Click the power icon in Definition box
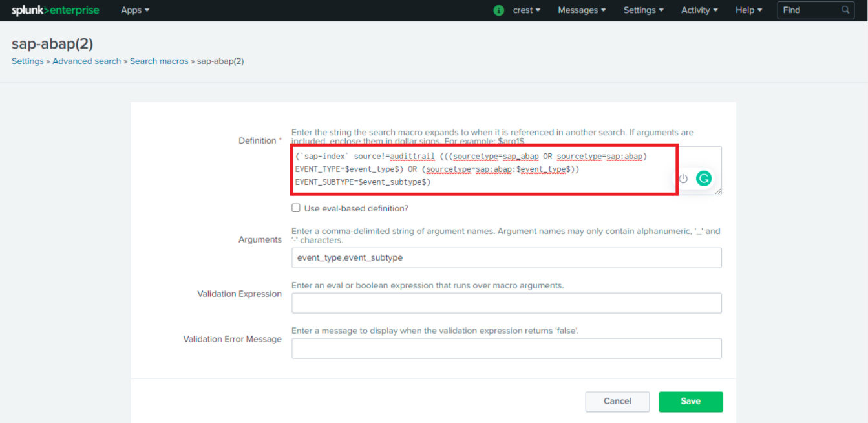 click(x=683, y=179)
